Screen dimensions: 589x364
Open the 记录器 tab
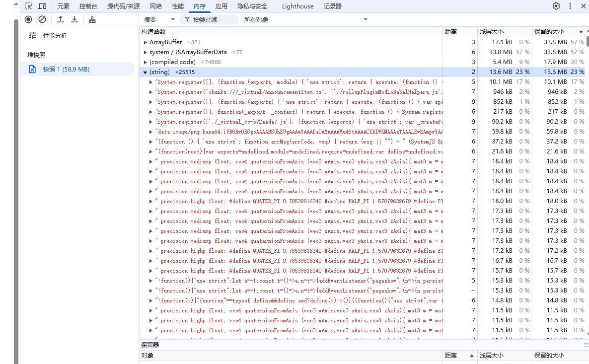click(333, 6)
